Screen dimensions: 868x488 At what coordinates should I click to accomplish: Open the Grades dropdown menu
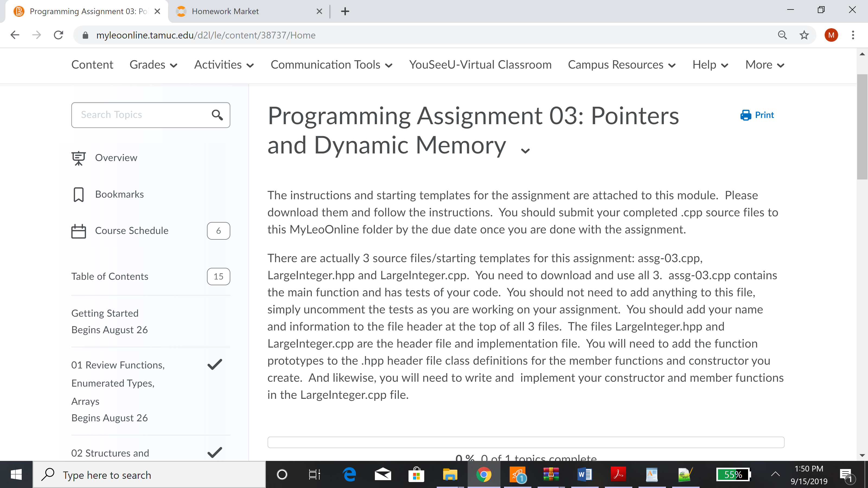(x=153, y=65)
